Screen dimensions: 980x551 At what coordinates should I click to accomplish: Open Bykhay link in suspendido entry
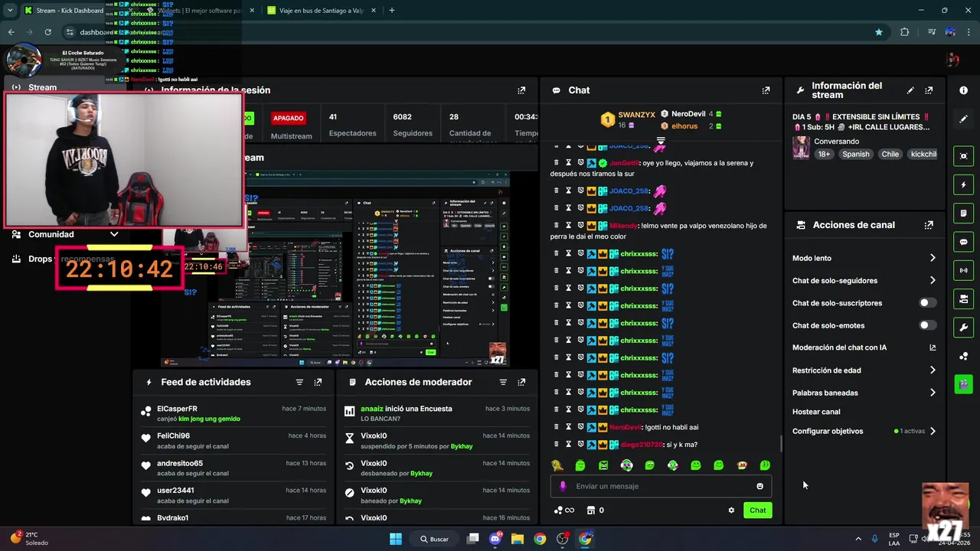coord(462,446)
